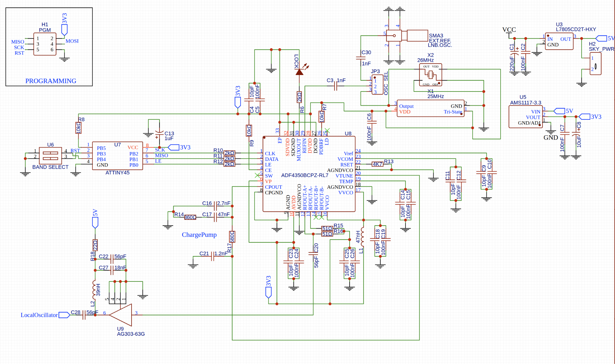The width and height of the screenshot is (615, 364).
Task: Click the JP3 OSC SEL jumper
Action: pyautogui.click(x=377, y=85)
